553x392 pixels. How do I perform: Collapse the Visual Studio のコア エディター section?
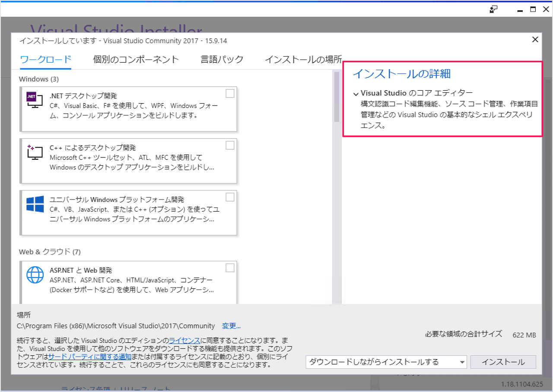356,93
